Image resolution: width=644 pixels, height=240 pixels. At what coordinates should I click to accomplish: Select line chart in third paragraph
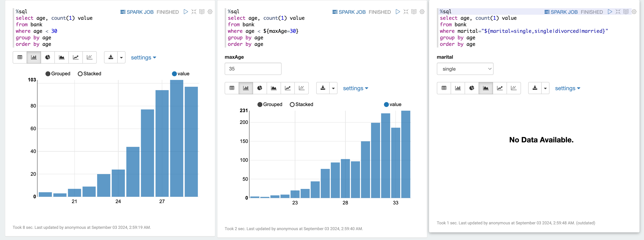point(500,88)
